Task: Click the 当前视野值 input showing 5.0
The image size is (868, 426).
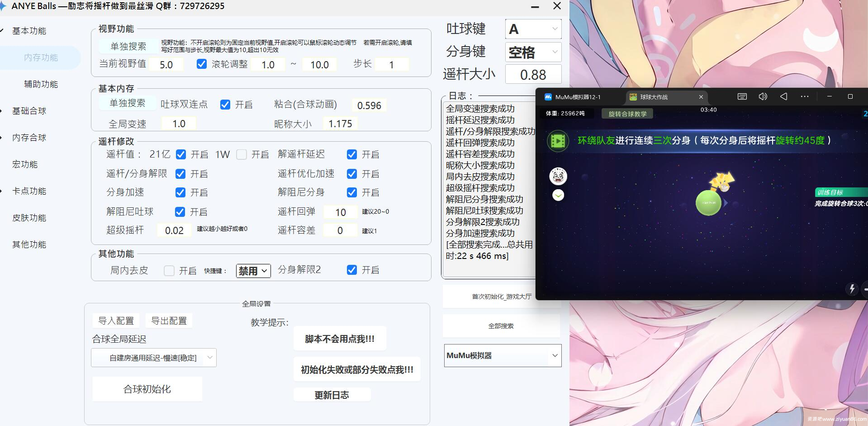Action: 166,64
